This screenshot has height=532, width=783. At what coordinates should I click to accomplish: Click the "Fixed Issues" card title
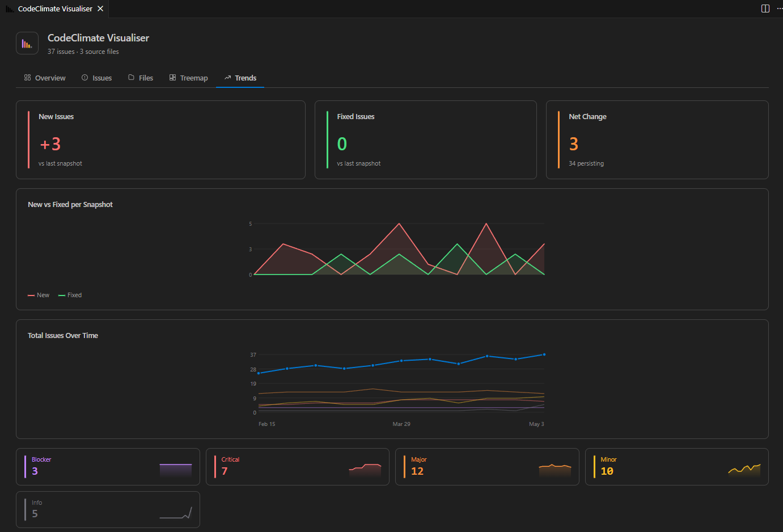[x=355, y=117]
